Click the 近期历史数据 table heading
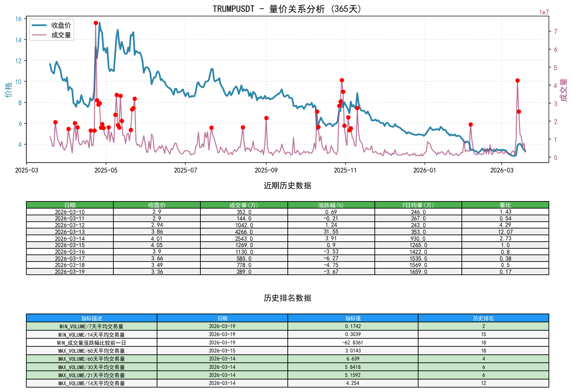Viewport: 572px width, 392px height. 287,186
